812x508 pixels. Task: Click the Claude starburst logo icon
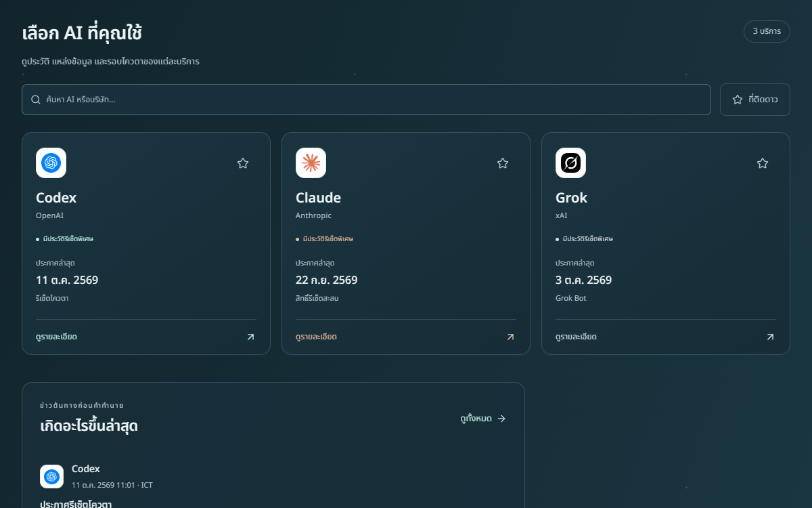coord(311,163)
